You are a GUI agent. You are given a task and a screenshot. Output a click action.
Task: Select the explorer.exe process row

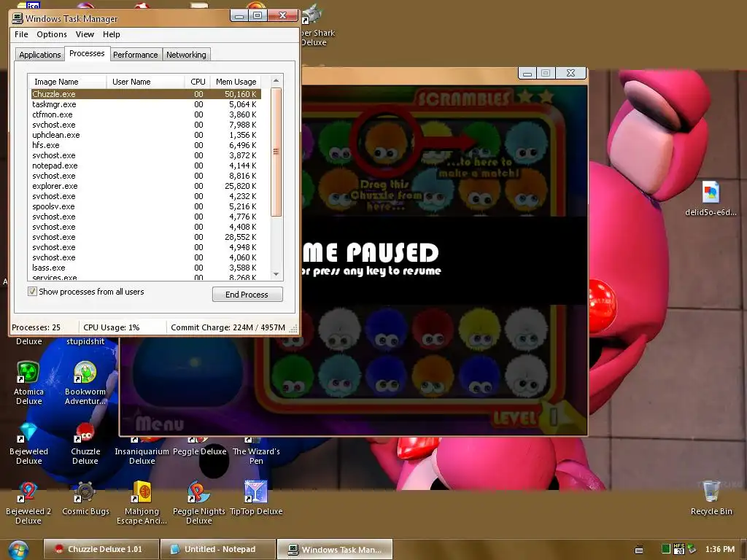coord(146,186)
